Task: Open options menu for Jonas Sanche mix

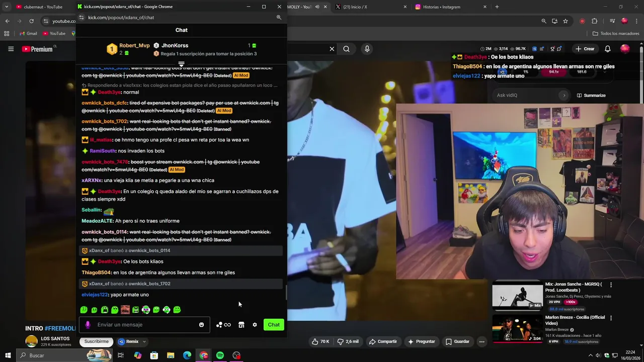Action: [611, 285]
